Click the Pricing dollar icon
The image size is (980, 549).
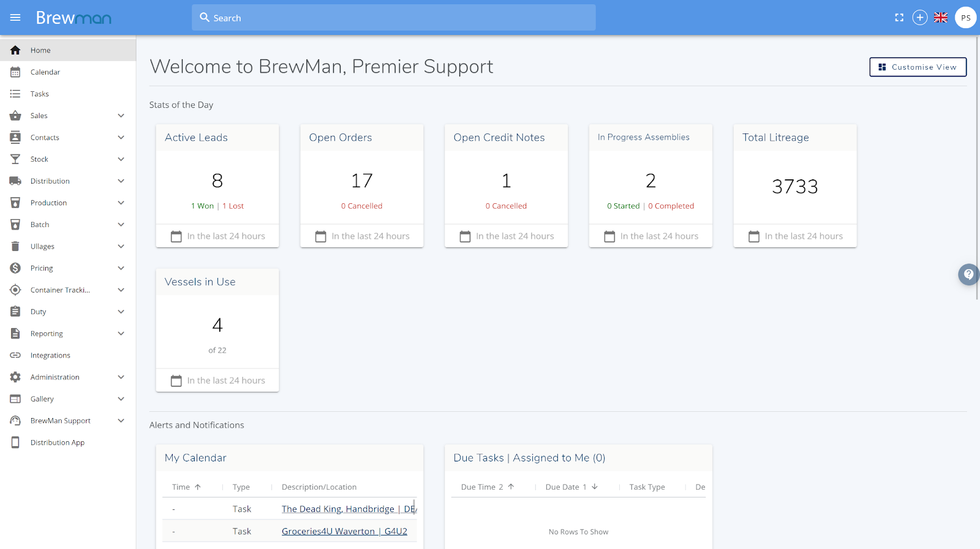15,268
